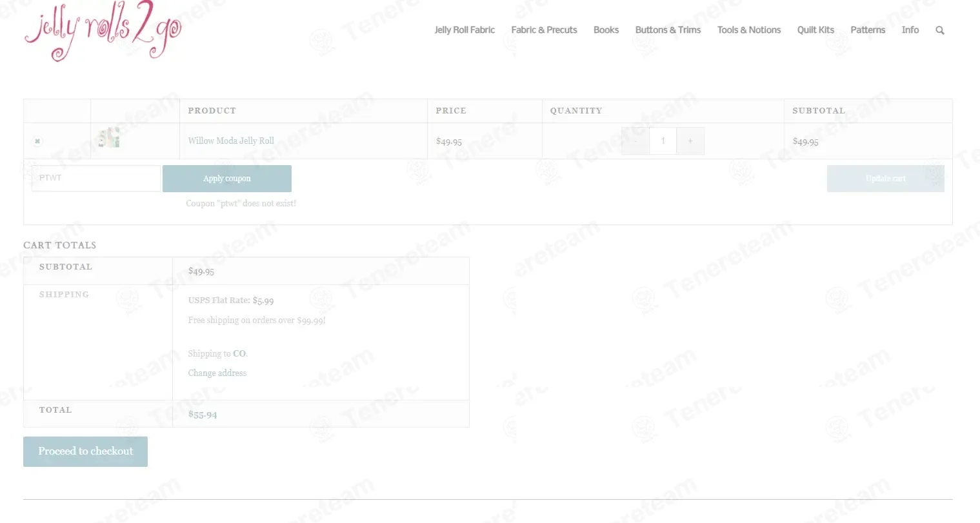Open the Willow Moda Jelly Roll thumbnail
The image size is (980, 523).
pos(108,138)
